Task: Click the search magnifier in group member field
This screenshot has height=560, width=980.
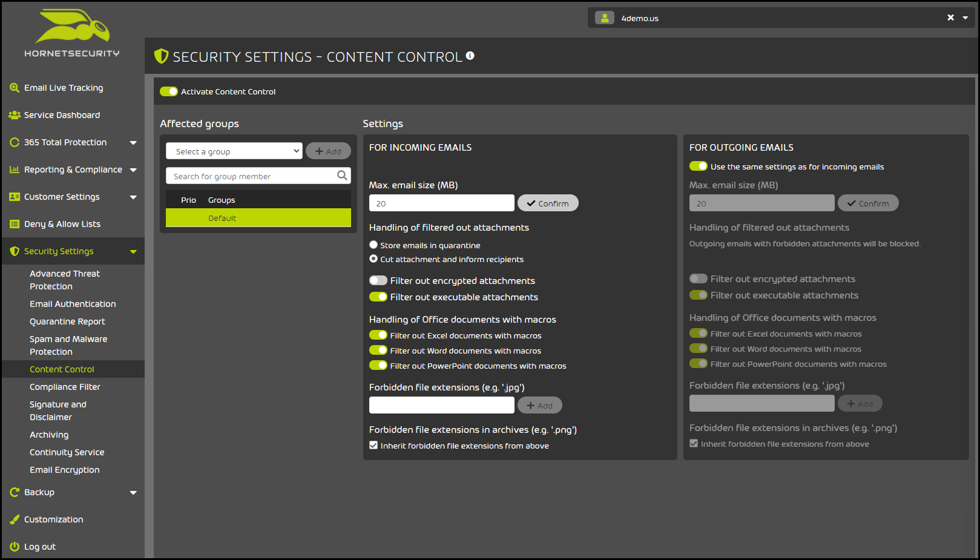Action: click(342, 176)
